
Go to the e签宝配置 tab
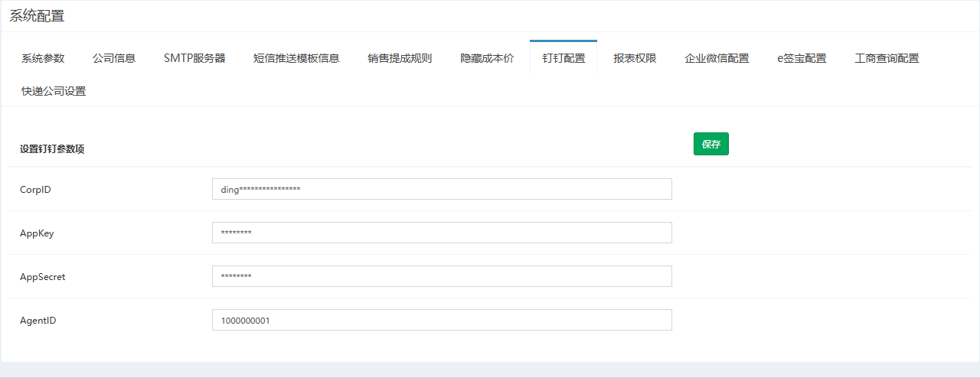[802, 58]
